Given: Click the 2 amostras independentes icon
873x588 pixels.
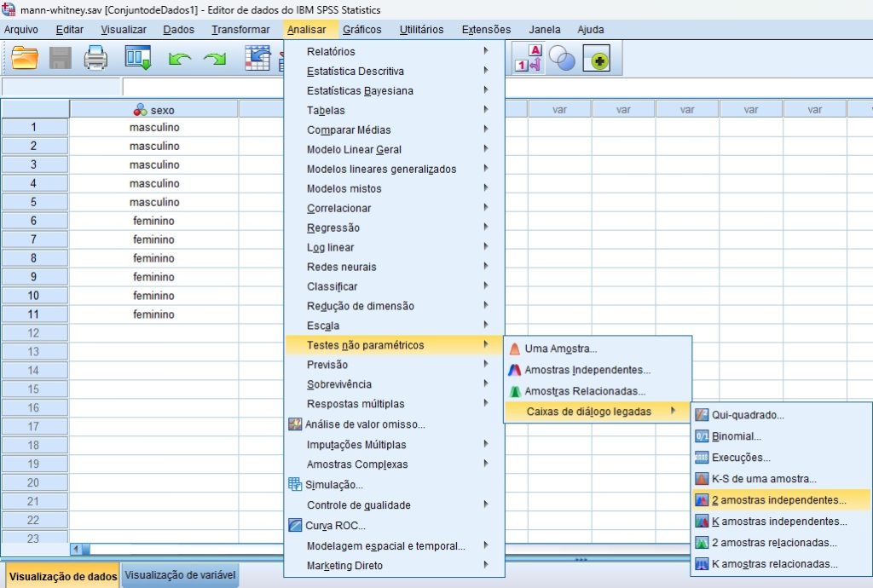Looking at the screenshot, I should pyautogui.click(x=702, y=500).
